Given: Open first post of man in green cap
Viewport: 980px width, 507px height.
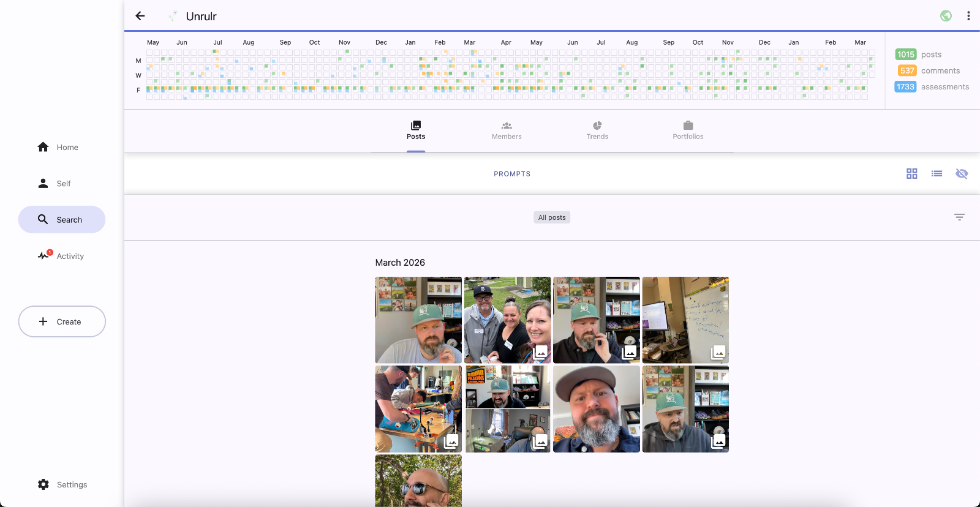Looking at the screenshot, I should coord(418,320).
